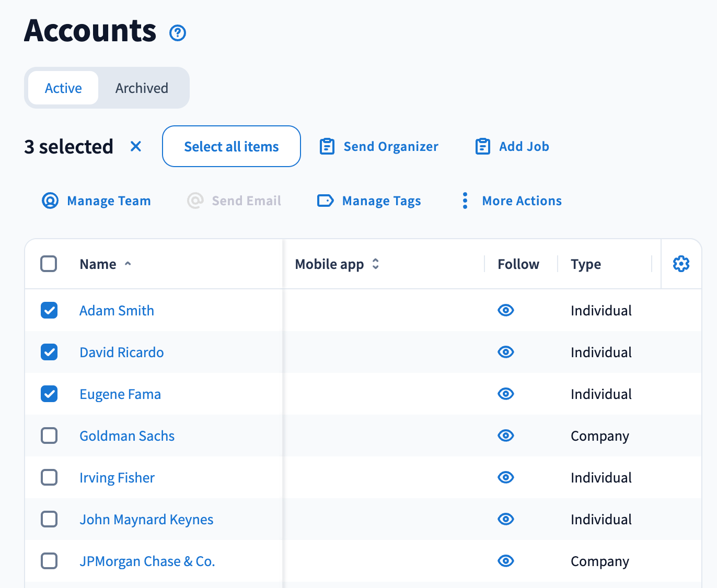Switch to the Active tab
This screenshot has width=717, height=588.
tap(63, 88)
